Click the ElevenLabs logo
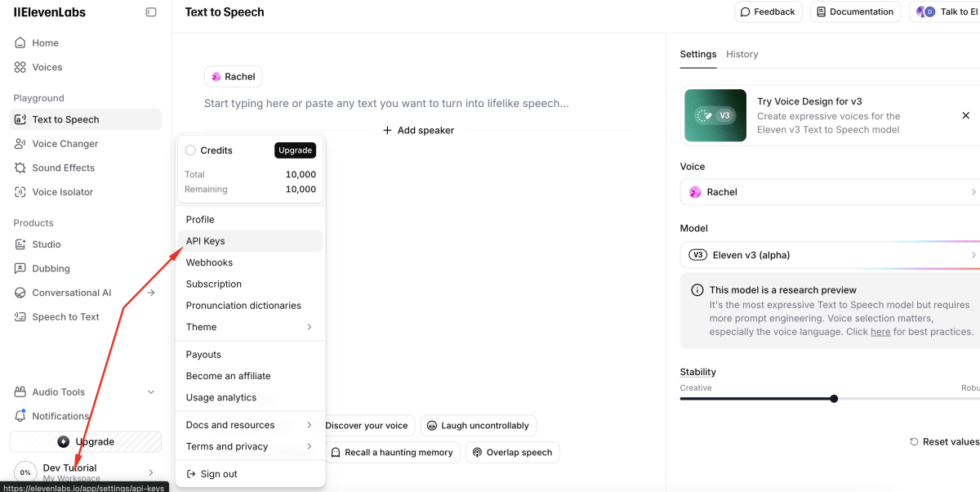980x492 pixels. pyautogui.click(x=50, y=12)
